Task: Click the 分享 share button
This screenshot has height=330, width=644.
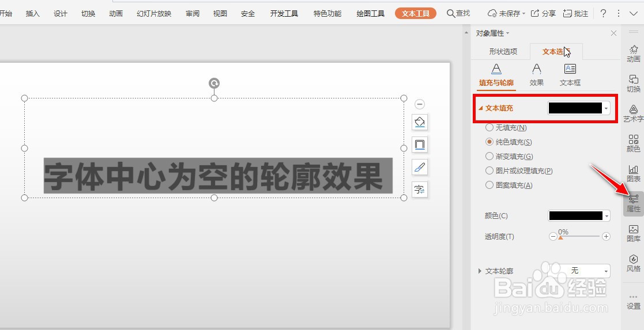Action: (543, 14)
